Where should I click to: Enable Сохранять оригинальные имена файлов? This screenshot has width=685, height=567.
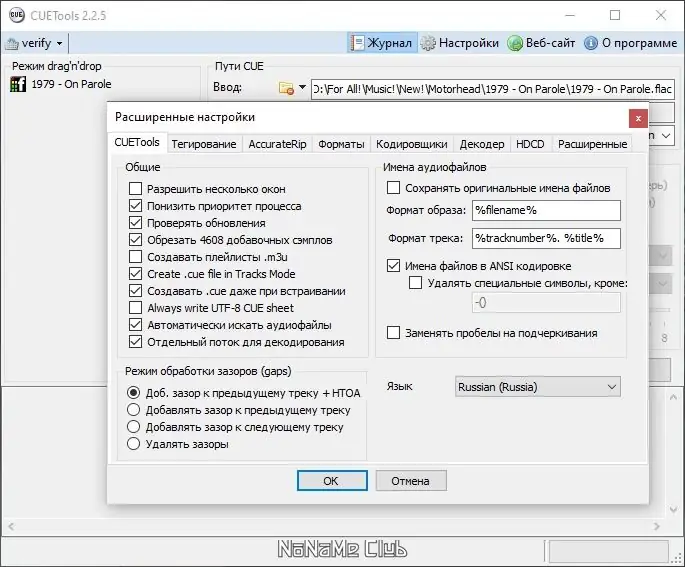point(394,188)
